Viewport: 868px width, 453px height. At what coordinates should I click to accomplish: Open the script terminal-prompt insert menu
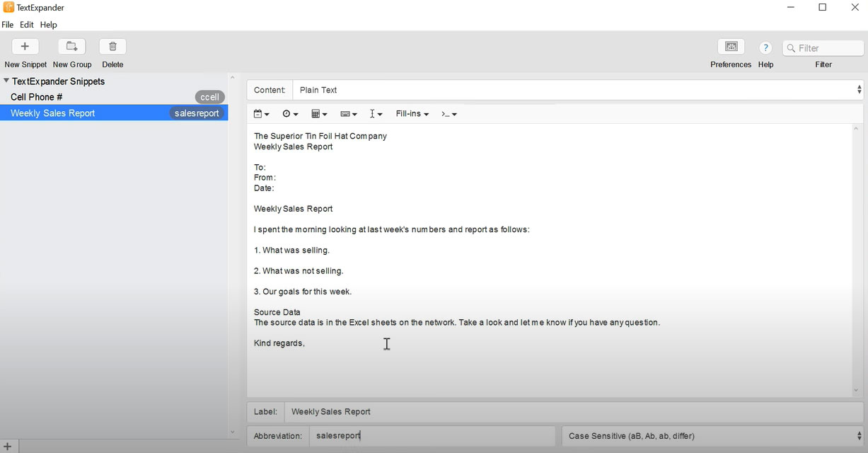(449, 114)
